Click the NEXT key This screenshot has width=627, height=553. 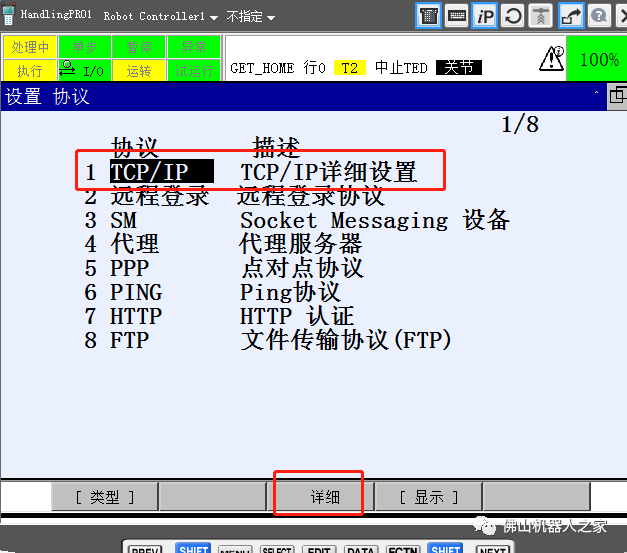click(493, 549)
